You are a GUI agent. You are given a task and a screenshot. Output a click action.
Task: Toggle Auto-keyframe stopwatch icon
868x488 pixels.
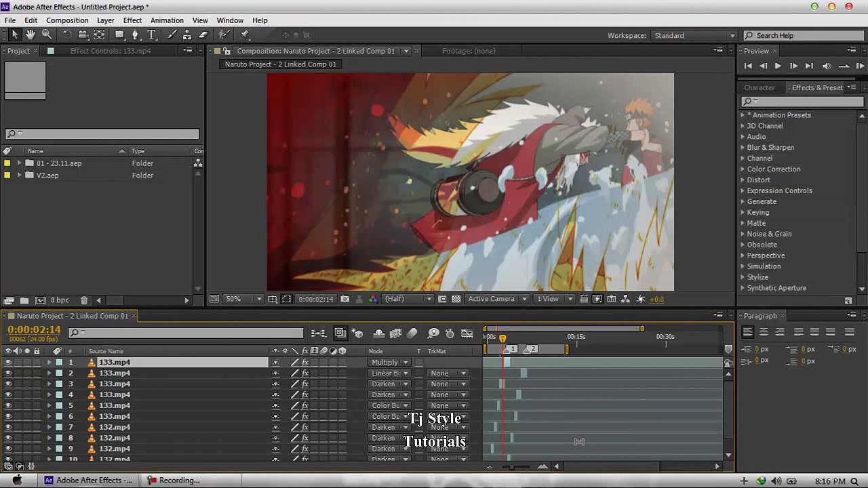pos(450,333)
